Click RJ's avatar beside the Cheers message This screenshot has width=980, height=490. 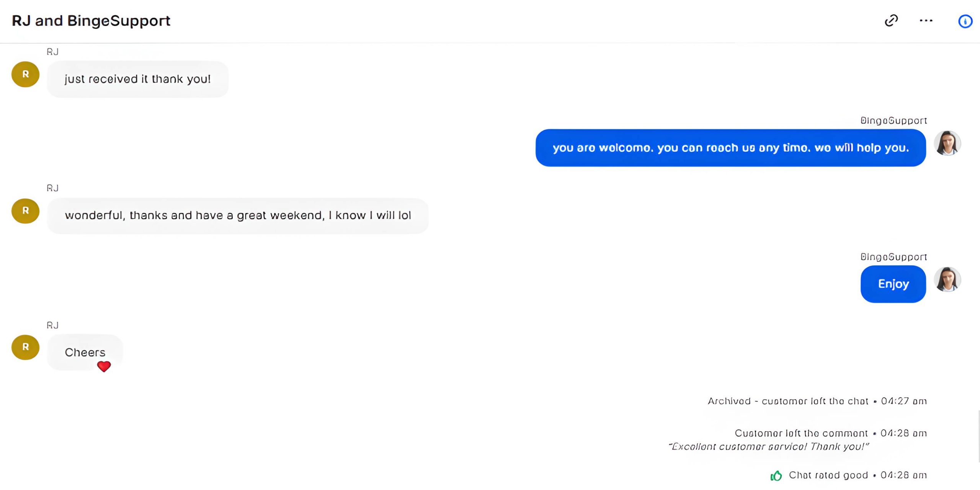click(25, 347)
